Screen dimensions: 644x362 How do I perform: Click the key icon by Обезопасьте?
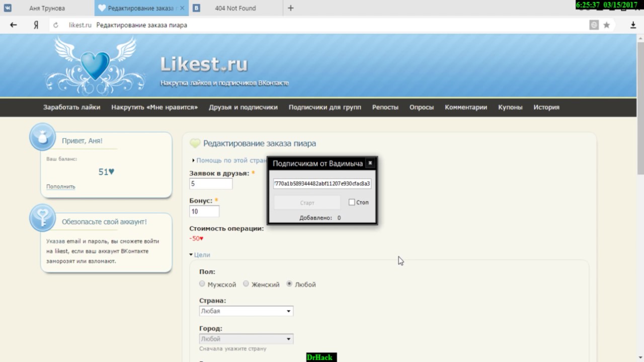42,218
